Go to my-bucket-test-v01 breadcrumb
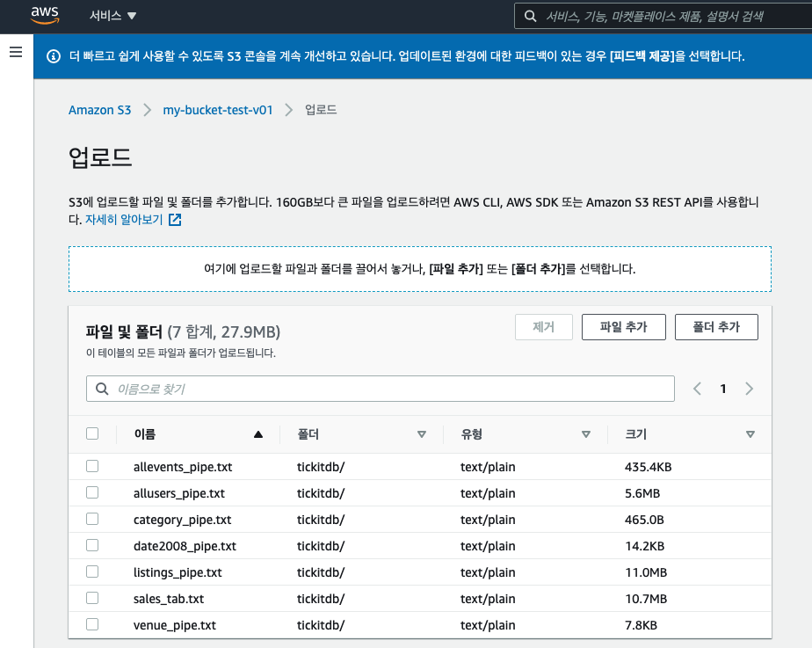 click(x=218, y=110)
